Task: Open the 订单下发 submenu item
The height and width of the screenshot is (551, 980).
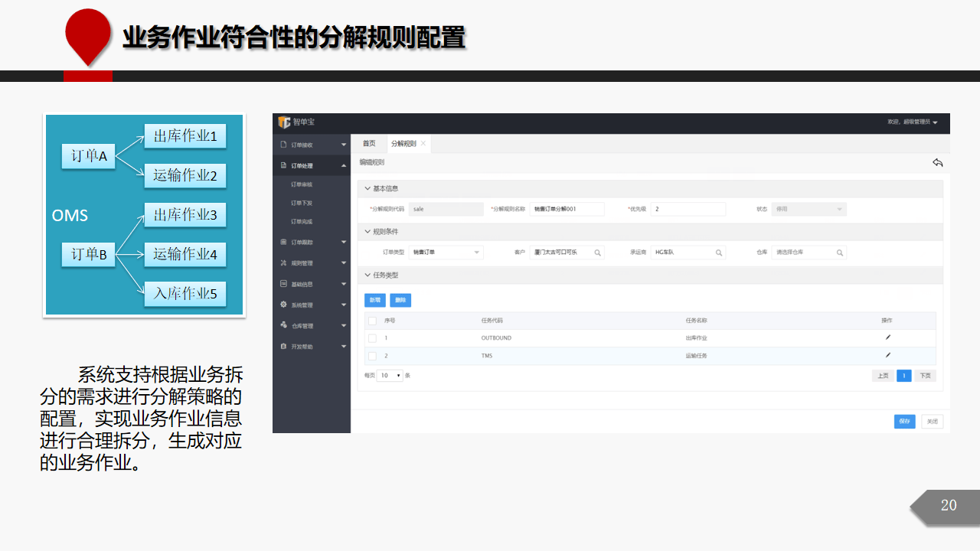Action: [302, 203]
